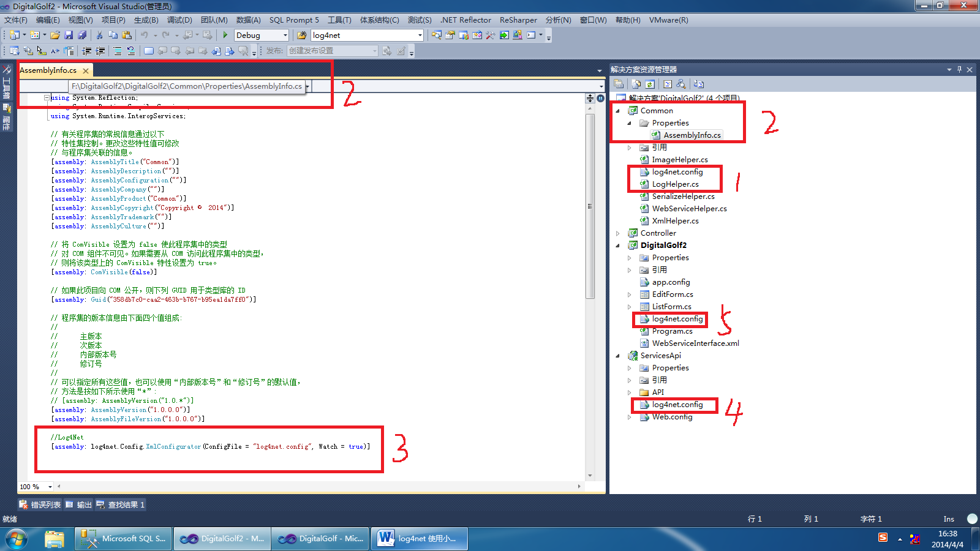Open the Toolbox hammer and wrench icon
The height and width of the screenshot is (551, 980).
[x=490, y=35]
